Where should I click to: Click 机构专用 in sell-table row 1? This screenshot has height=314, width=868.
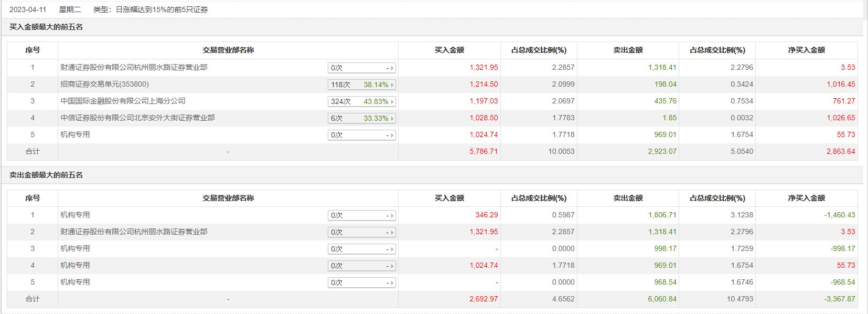[75, 215]
